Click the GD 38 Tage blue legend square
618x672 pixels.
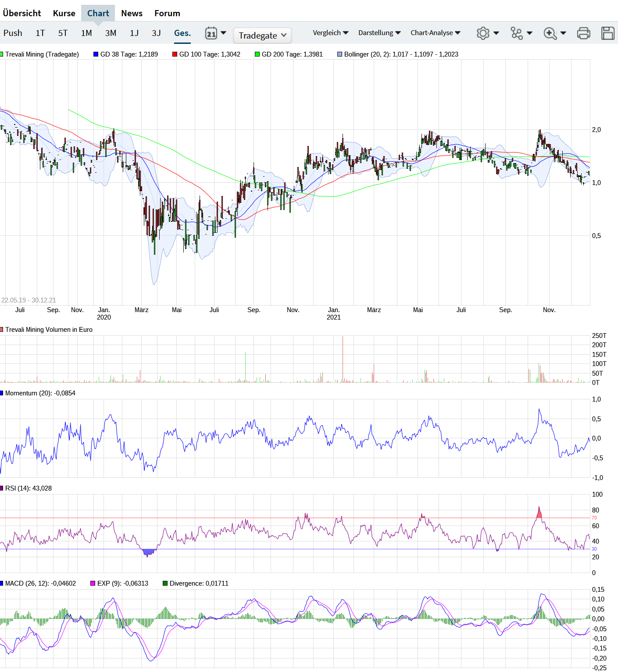pyautogui.click(x=96, y=54)
